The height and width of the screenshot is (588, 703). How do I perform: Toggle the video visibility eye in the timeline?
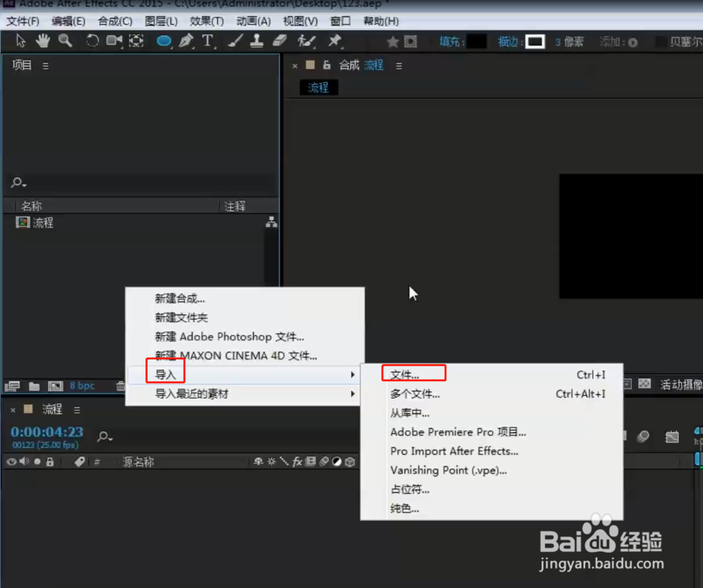coord(11,461)
